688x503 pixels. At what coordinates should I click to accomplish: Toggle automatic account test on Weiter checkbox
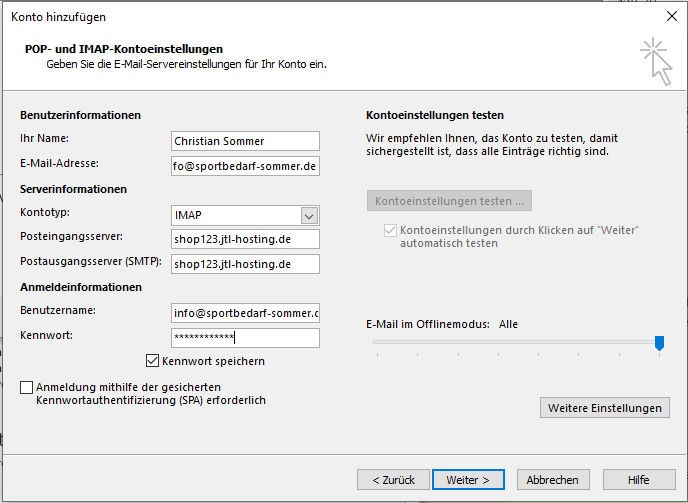(390, 230)
